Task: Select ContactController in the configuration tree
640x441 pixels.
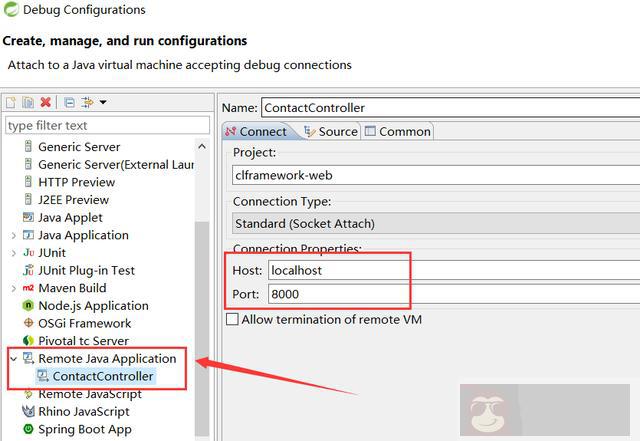Action: (103, 376)
